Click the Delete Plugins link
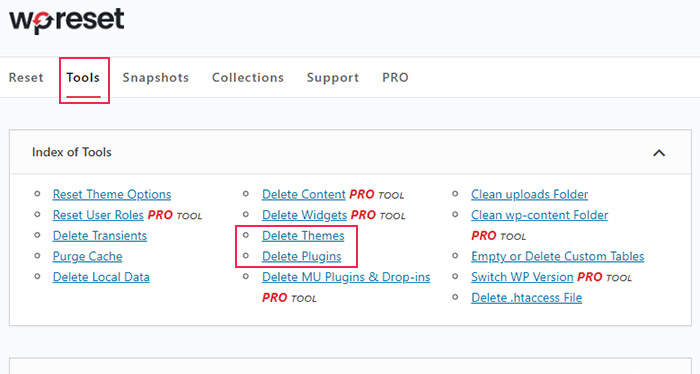The width and height of the screenshot is (700, 374). [302, 256]
